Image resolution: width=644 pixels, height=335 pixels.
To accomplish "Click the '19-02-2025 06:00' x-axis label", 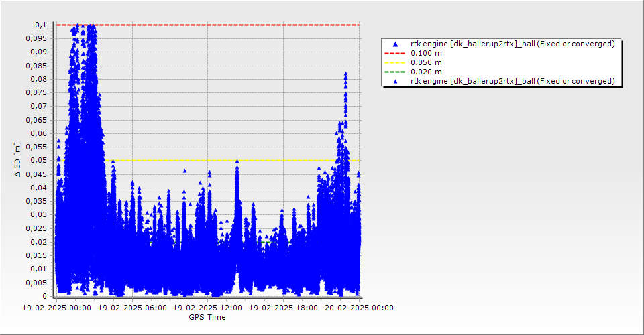I will (x=132, y=308).
